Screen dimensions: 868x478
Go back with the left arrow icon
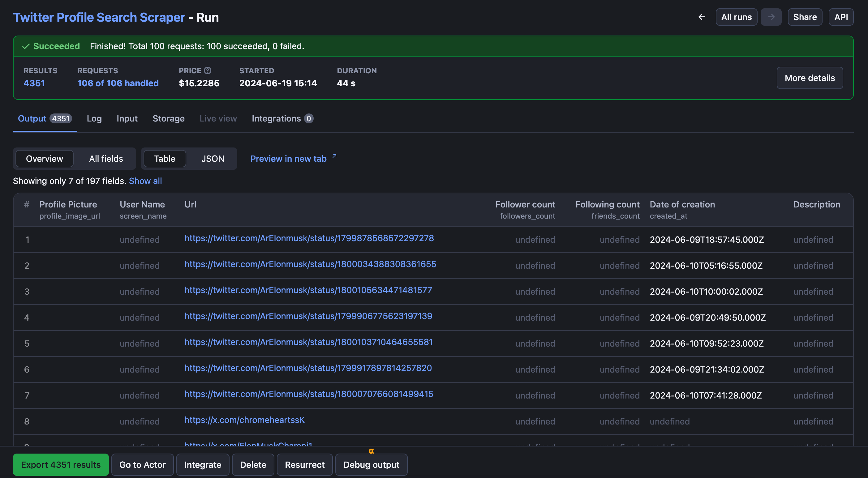(702, 17)
